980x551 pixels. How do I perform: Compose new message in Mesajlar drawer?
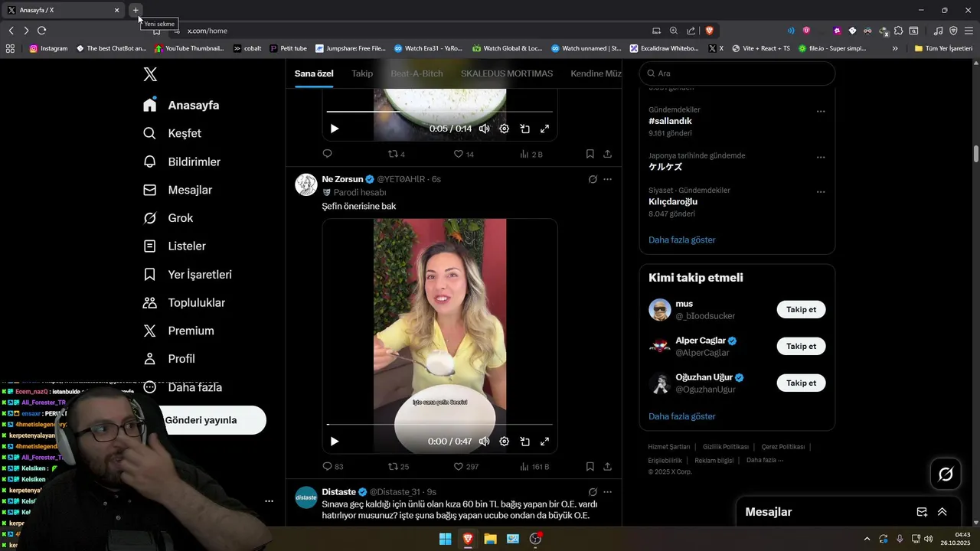(922, 512)
